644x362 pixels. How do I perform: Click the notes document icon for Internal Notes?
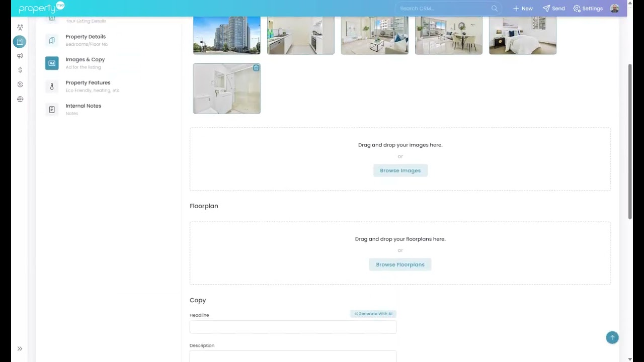click(52, 110)
